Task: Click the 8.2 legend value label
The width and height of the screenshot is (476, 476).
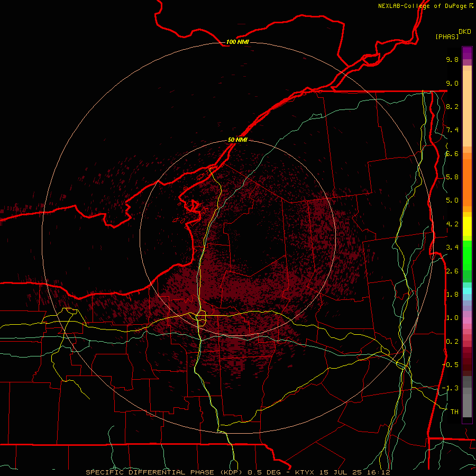Action: (452, 106)
